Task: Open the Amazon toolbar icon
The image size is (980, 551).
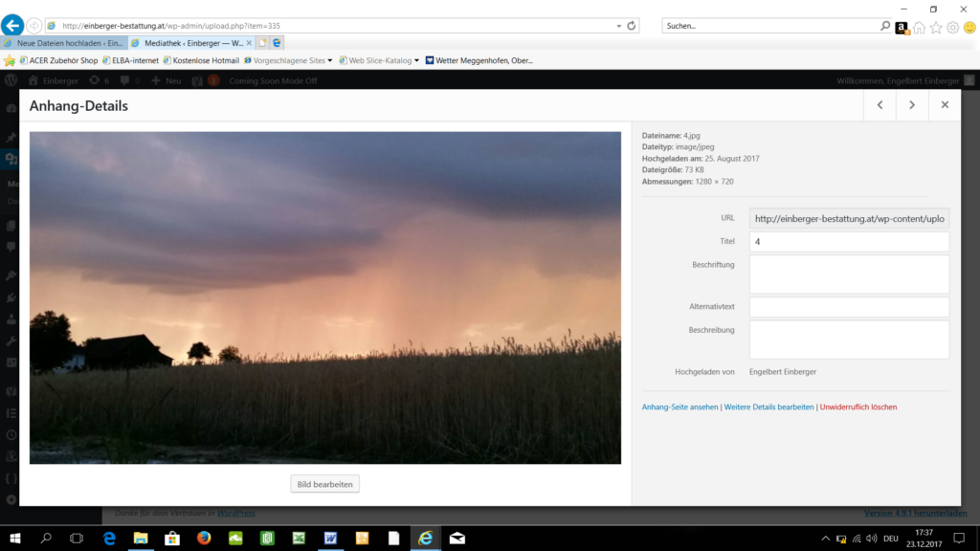Action: [902, 28]
